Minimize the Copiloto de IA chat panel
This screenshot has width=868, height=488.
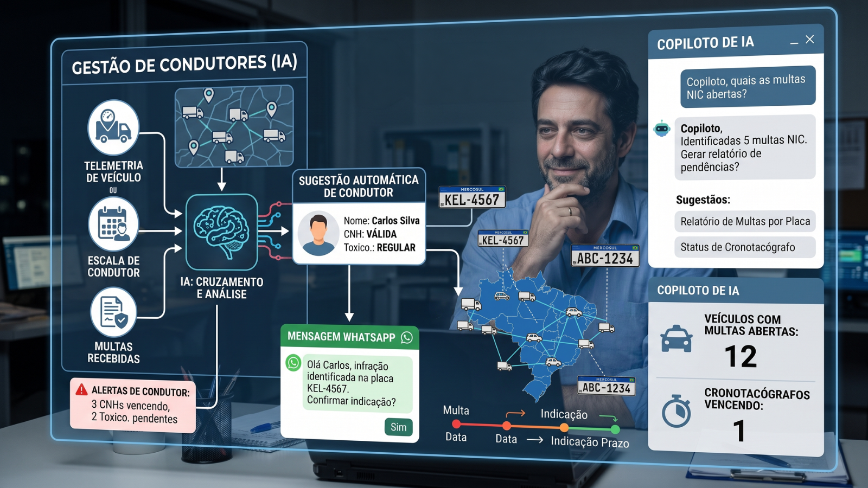(794, 43)
